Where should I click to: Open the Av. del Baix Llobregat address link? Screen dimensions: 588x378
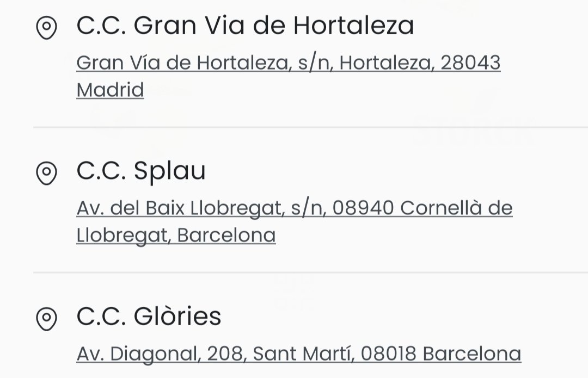[x=295, y=221]
